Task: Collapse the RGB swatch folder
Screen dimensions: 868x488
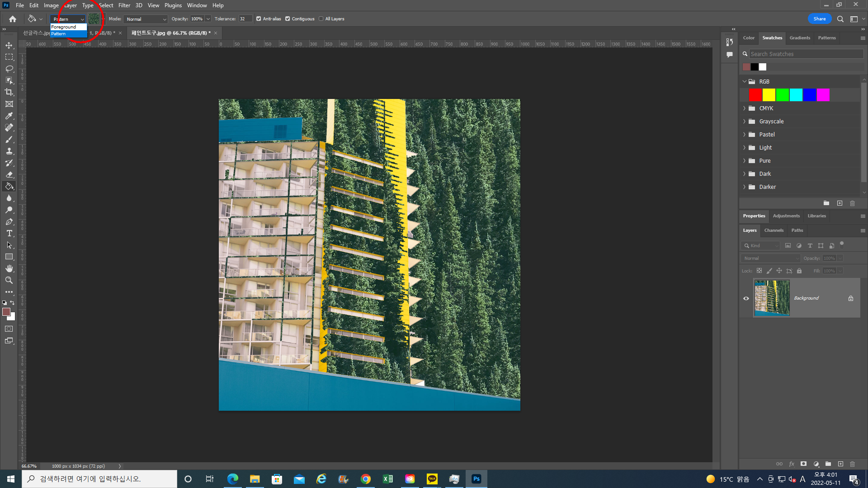Action: click(x=744, y=82)
